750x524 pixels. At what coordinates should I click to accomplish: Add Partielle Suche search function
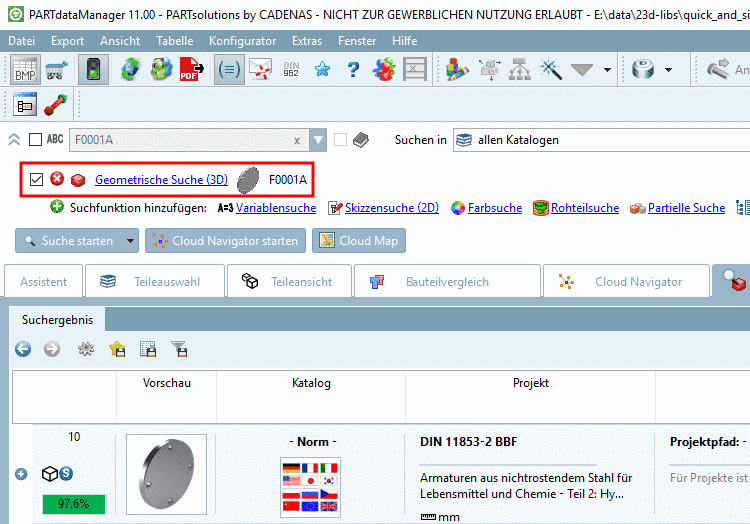click(x=686, y=208)
